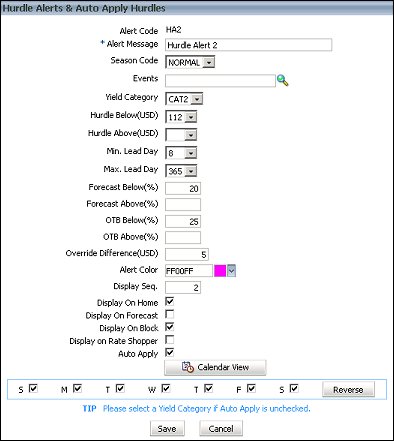The height and width of the screenshot is (441, 394).
Task: Click the HA2 alert code value
Action: [x=174, y=30]
